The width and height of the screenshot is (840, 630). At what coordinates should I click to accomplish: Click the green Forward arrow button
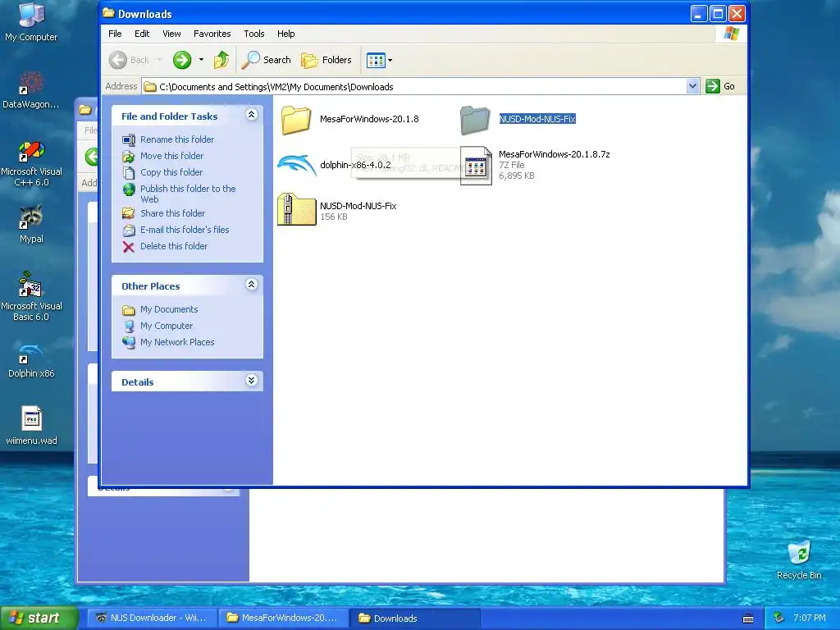182,60
